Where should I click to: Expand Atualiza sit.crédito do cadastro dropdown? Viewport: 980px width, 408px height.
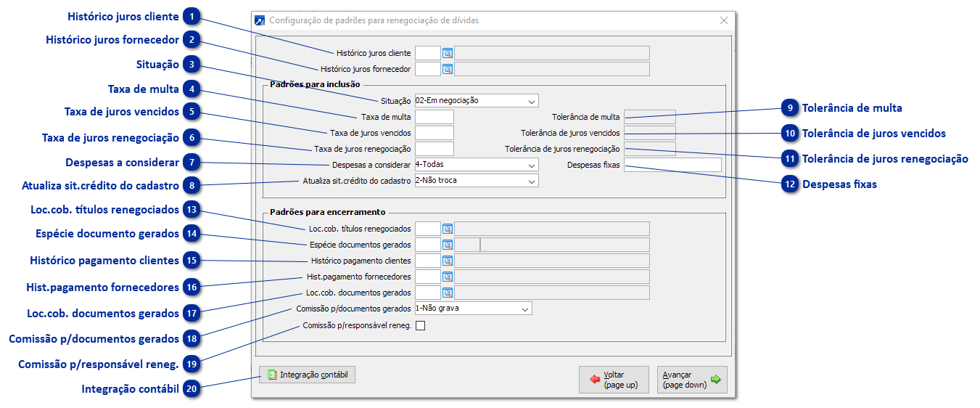click(x=532, y=181)
